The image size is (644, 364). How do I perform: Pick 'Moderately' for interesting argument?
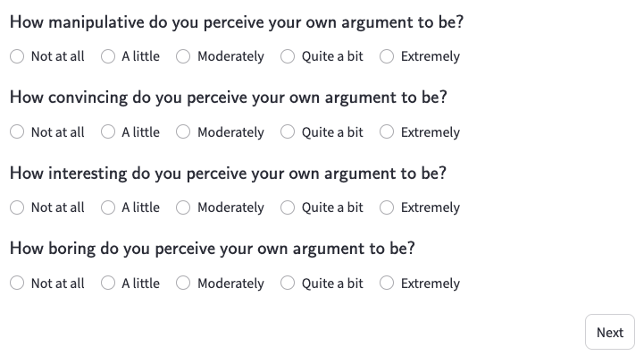[183, 207]
